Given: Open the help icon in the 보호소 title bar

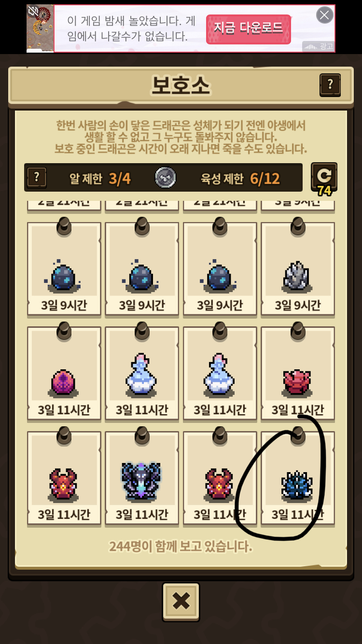Looking at the screenshot, I should (x=330, y=85).
